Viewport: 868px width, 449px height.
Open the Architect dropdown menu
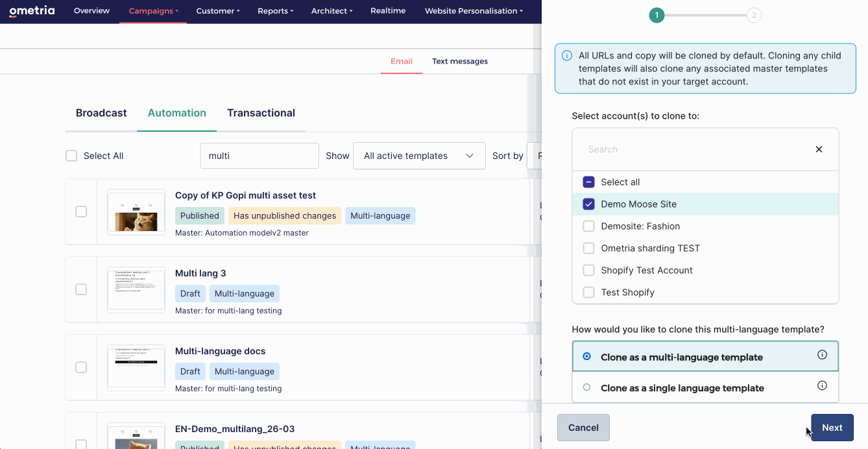pyautogui.click(x=332, y=11)
